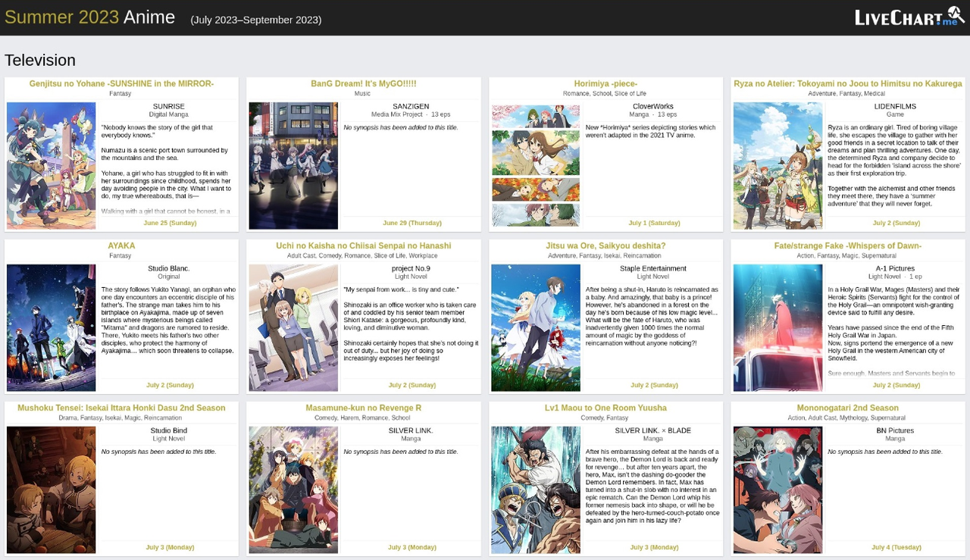970x560 pixels.
Task: Click the LiveChart.me logo
Action: click(x=909, y=17)
